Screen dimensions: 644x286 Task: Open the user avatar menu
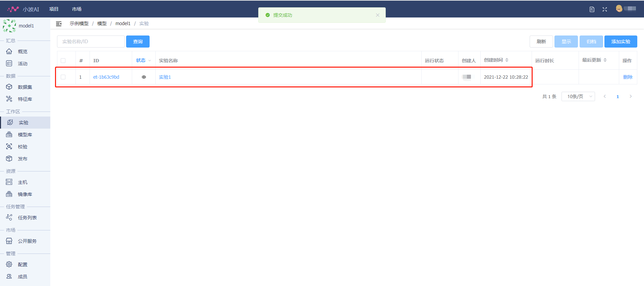619,9
